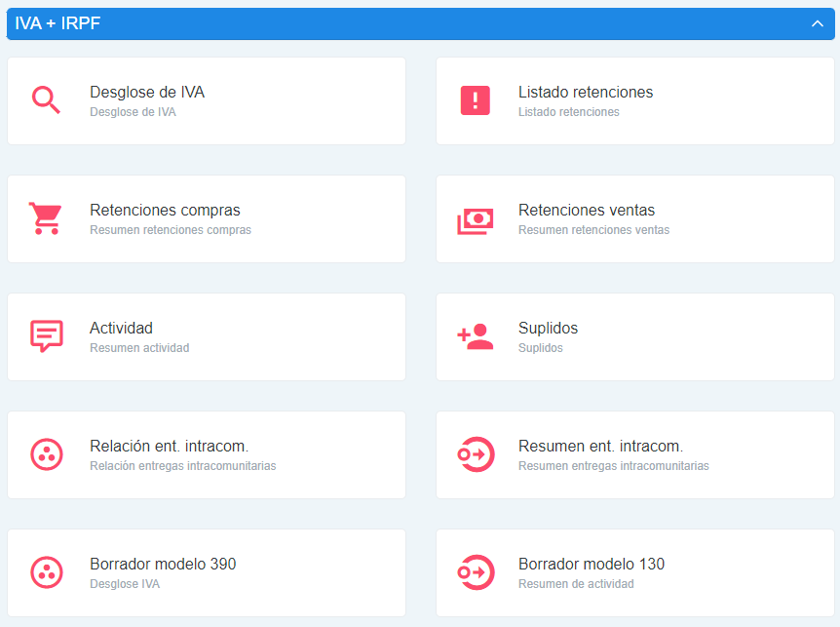Click the shopping cart icon for Retenciones compras

(x=45, y=218)
